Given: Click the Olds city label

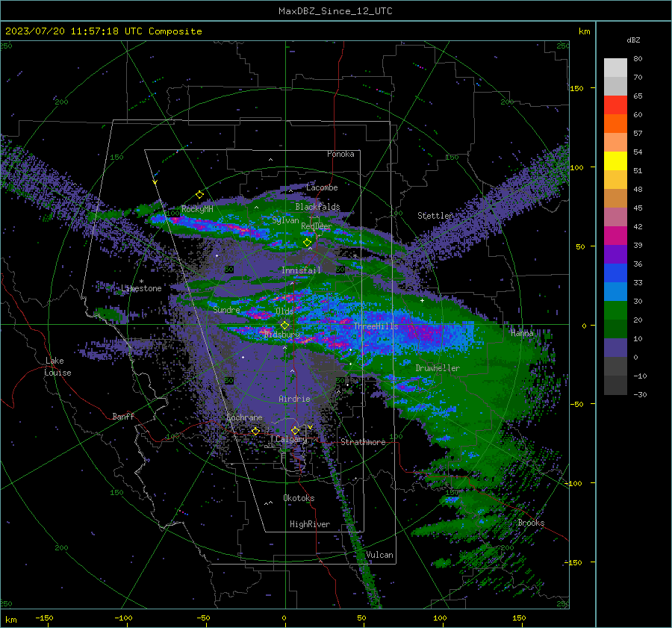Looking at the screenshot, I should 284,311.
